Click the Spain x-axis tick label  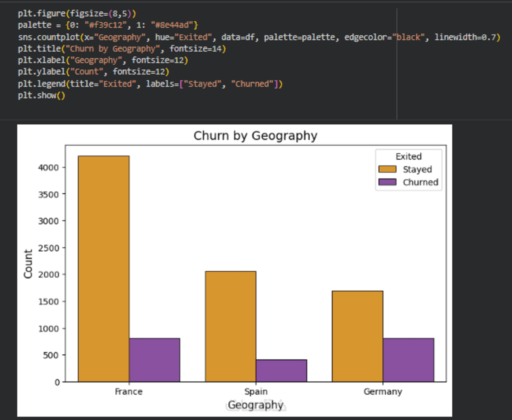[x=256, y=391]
